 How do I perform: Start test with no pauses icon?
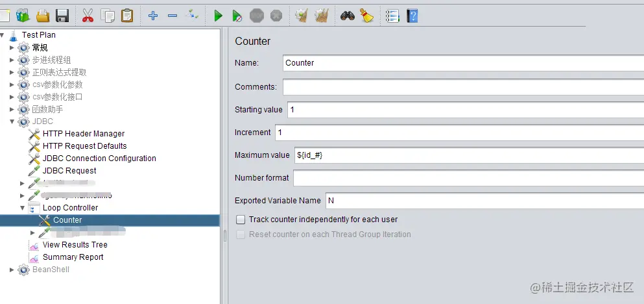(237, 16)
